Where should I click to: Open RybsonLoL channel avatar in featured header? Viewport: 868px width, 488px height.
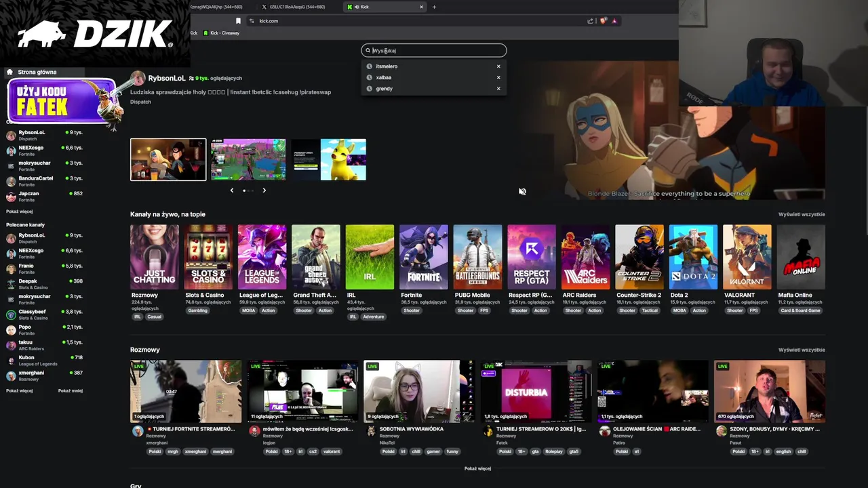[138, 79]
